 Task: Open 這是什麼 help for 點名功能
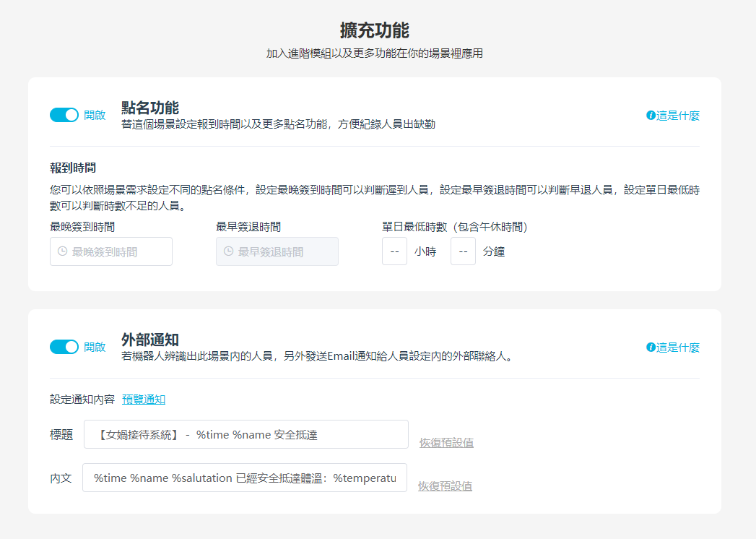(677, 116)
